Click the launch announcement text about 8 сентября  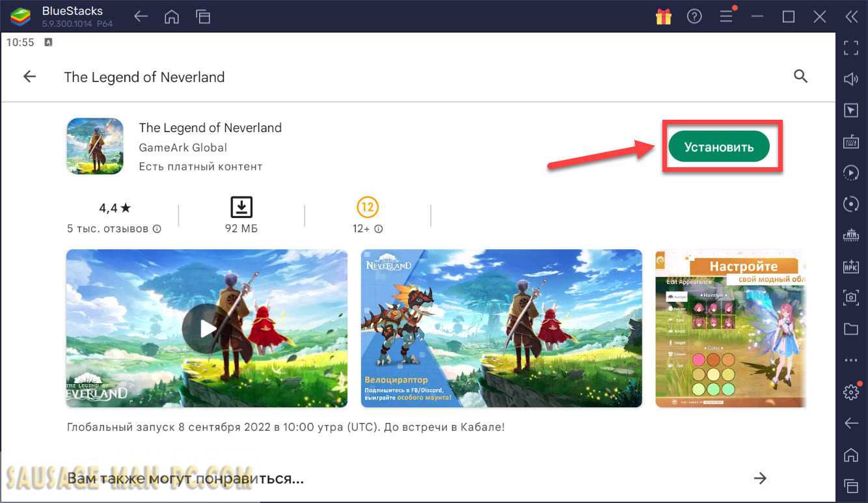click(286, 428)
